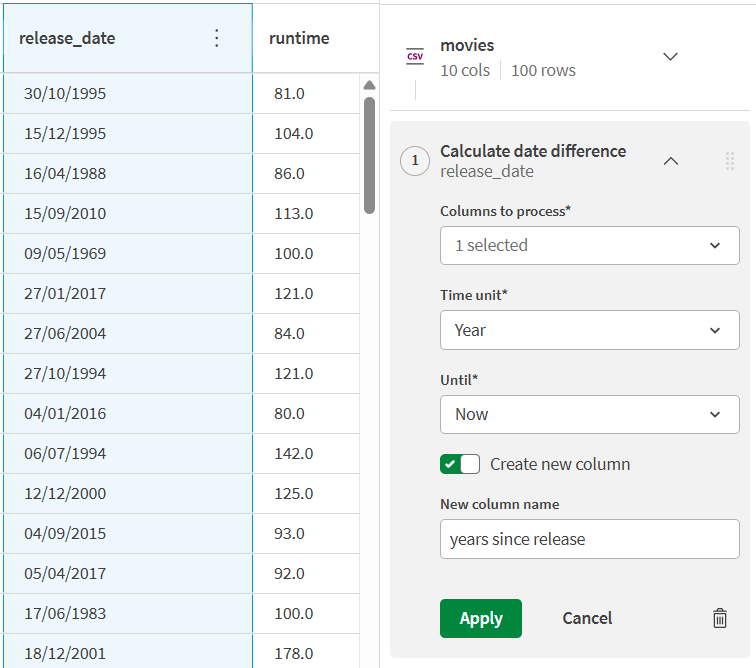Click the step number 1 badge
Image resolution: width=756 pixels, height=668 pixels.
click(415, 161)
